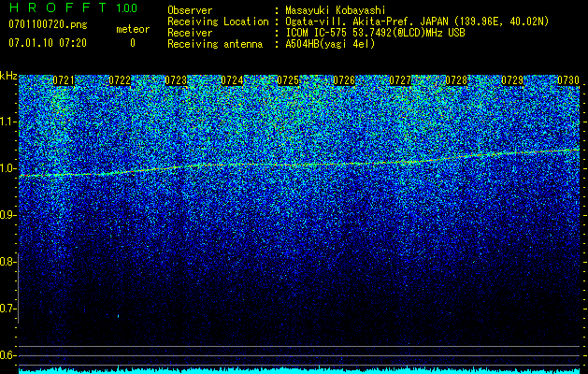Click the 0728 time marker
This screenshot has height=374, width=588.
click(456, 80)
